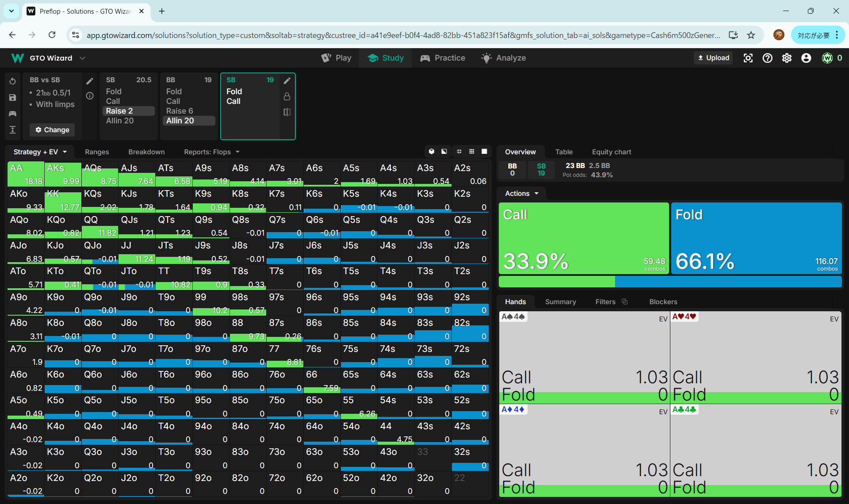Image resolution: width=849 pixels, height=504 pixels.
Task: Switch to the Equity chart tab
Action: pyautogui.click(x=611, y=152)
